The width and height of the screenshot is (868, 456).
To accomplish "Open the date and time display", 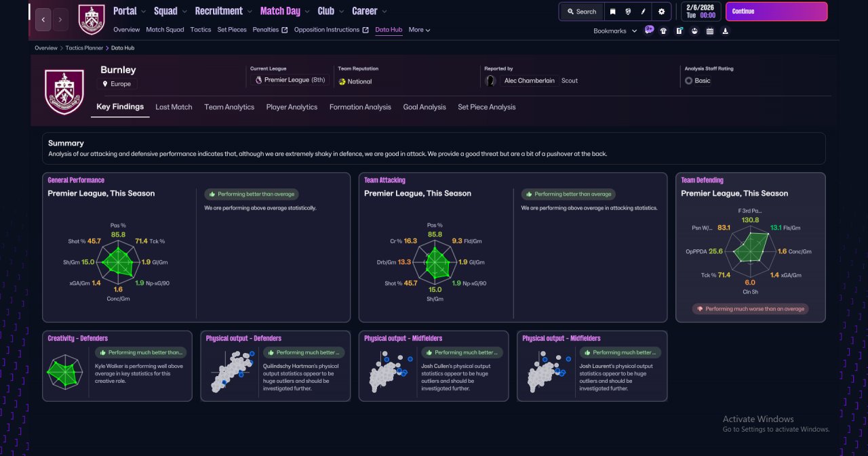I will coord(701,12).
